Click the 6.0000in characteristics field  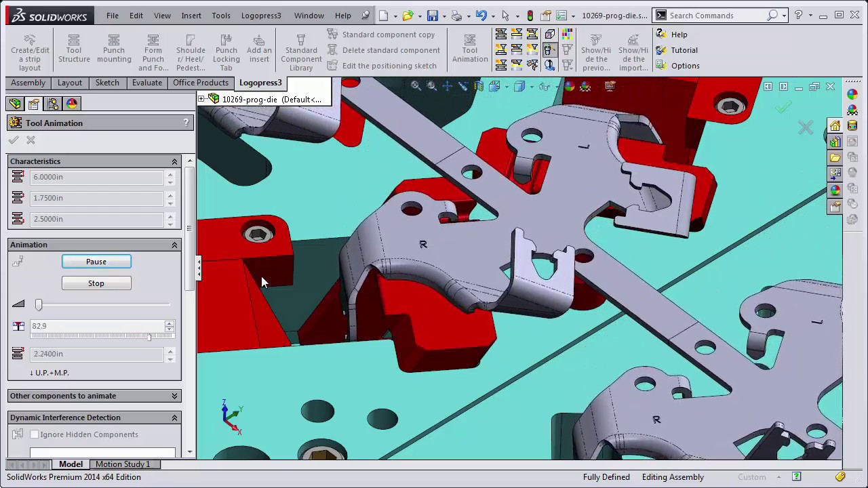coord(97,177)
